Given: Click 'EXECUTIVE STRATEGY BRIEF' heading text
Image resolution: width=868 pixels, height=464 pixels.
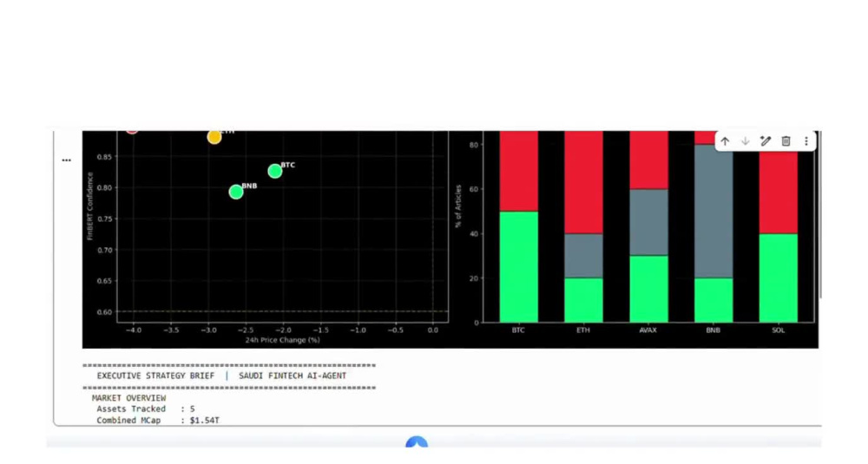Looking at the screenshot, I should coord(155,376).
